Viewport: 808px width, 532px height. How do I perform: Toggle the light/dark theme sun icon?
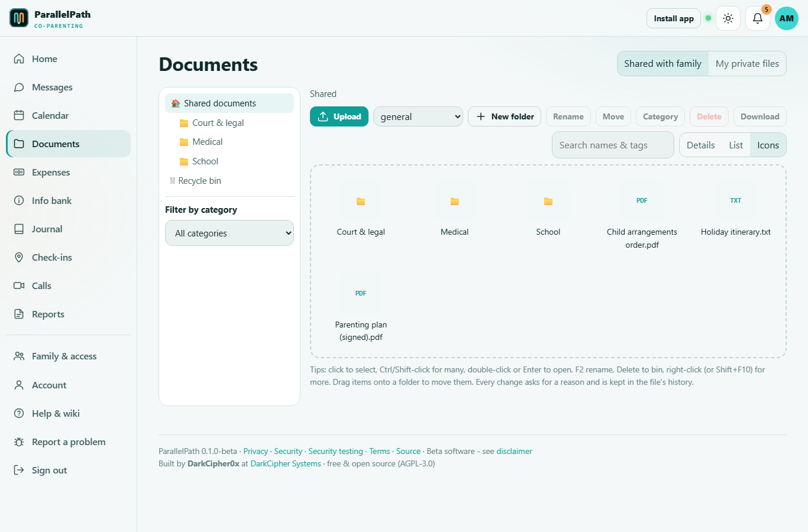click(x=728, y=18)
